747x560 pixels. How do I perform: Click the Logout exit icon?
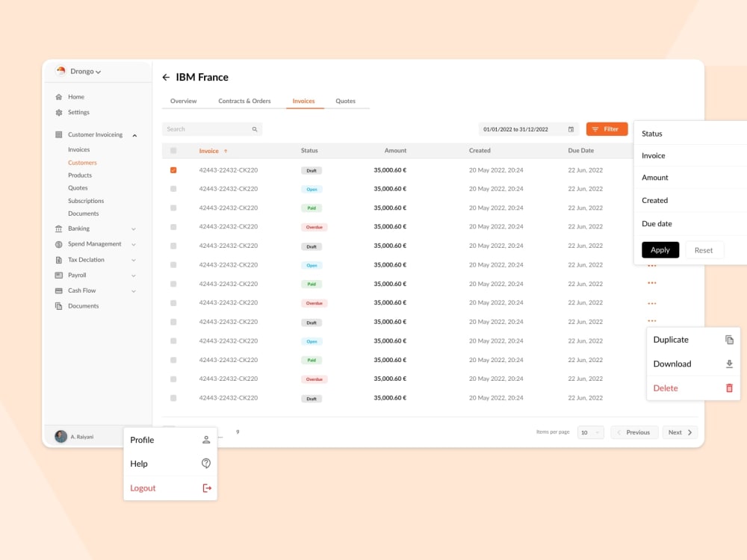[x=207, y=488]
